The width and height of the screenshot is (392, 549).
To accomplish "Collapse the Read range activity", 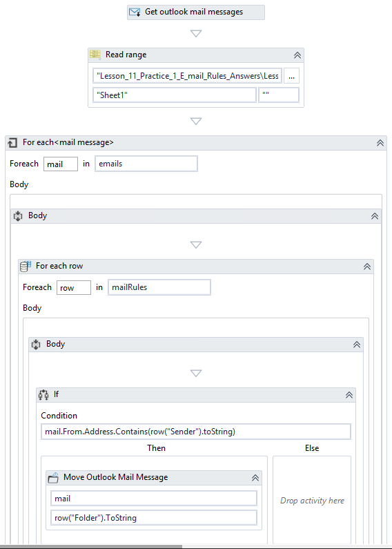I will [297, 55].
